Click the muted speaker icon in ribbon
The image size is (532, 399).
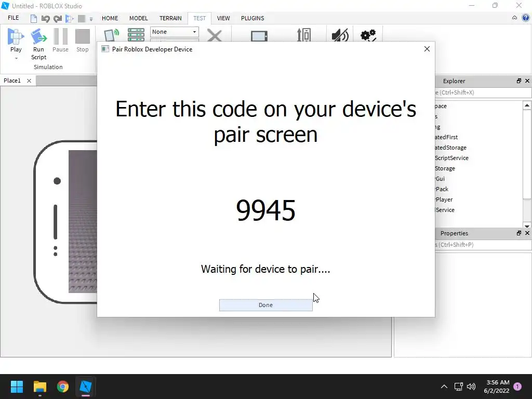pyautogui.click(x=340, y=35)
